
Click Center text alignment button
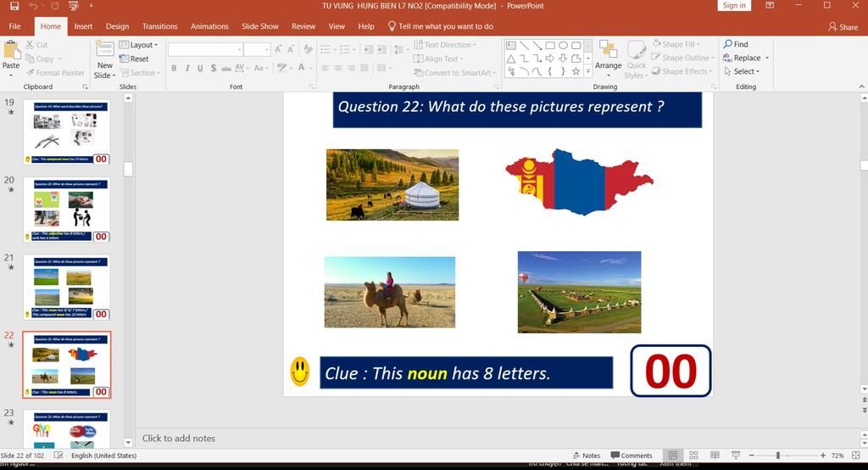pyautogui.click(x=337, y=68)
